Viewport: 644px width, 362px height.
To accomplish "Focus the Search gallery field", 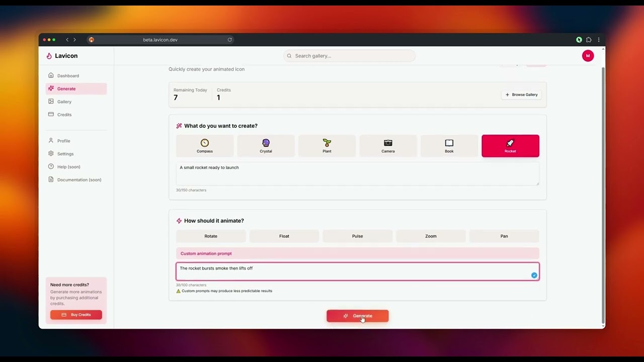I will (350, 56).
